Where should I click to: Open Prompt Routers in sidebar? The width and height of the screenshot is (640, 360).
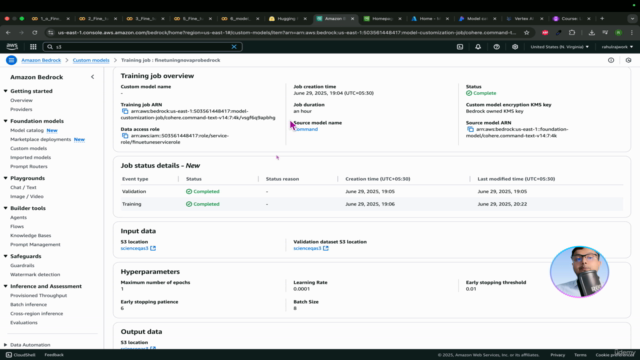pos(29,167)
